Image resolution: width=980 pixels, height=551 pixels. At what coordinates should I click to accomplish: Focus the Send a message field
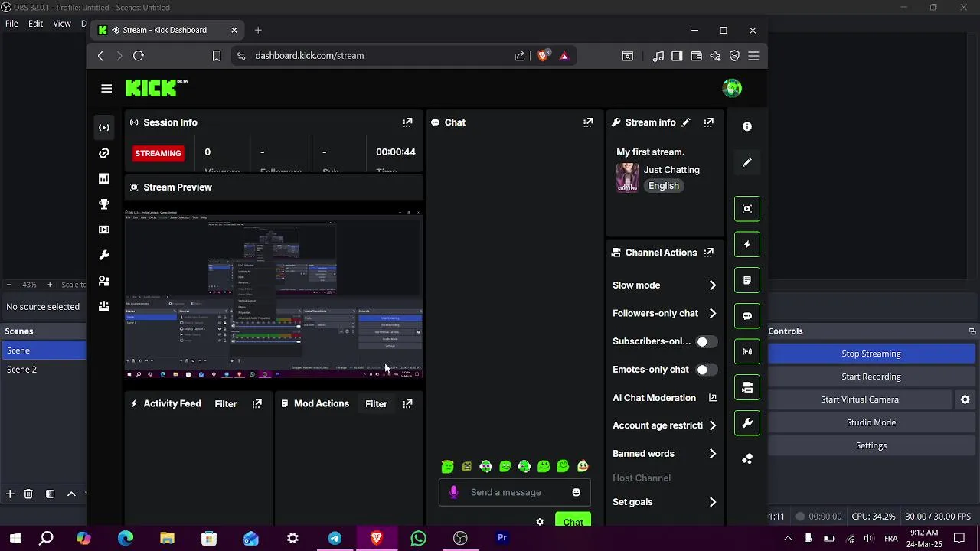point(514,492)
